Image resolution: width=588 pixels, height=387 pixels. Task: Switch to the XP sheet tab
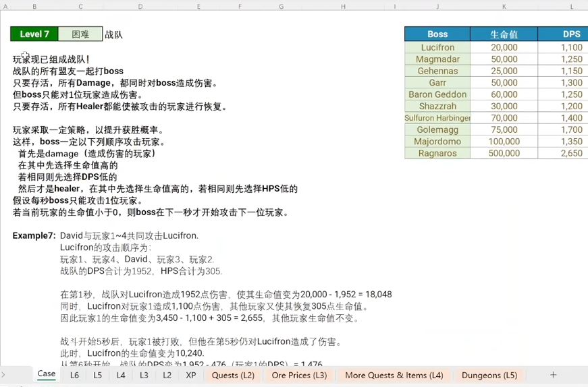pos(191,375)
